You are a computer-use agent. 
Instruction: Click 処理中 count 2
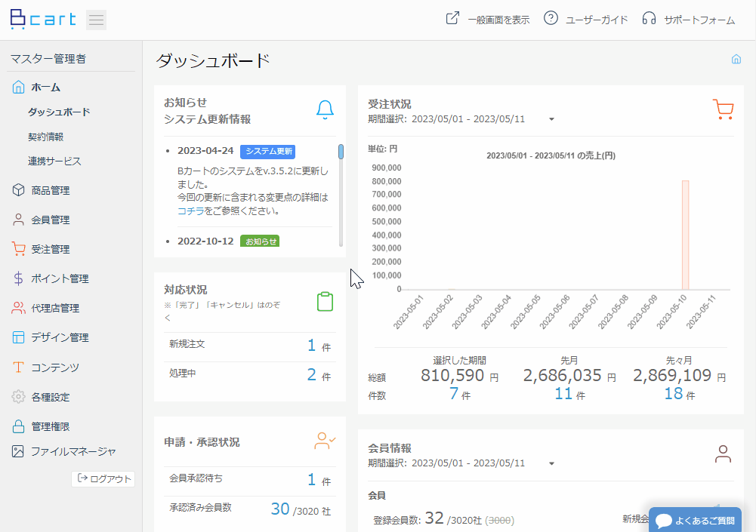point(311,374)
